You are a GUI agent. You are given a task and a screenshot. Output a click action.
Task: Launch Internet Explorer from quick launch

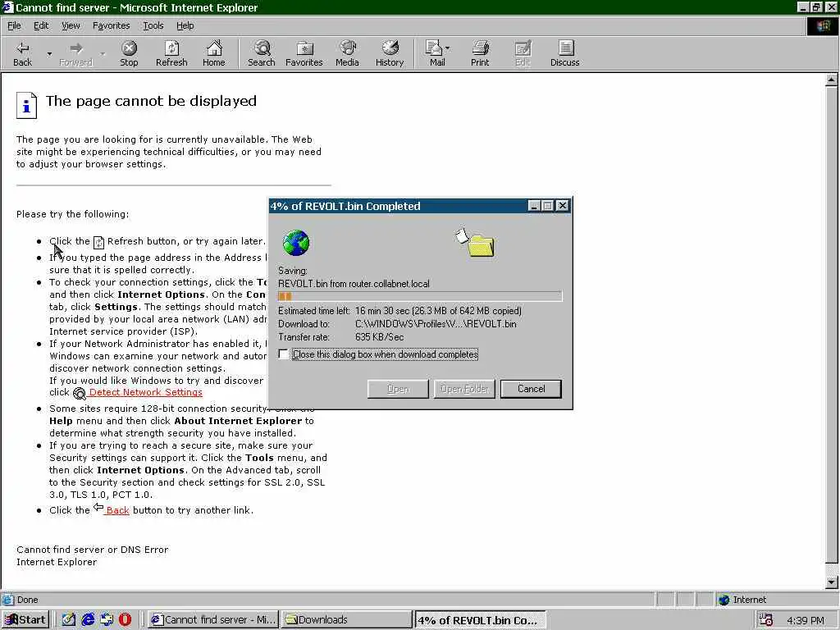[x=88, y=620]
